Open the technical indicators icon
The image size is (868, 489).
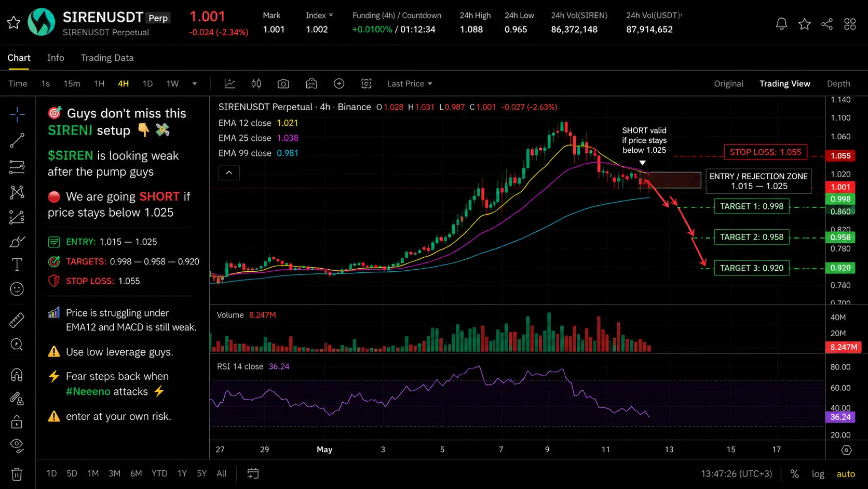click(x=230, y=84)
